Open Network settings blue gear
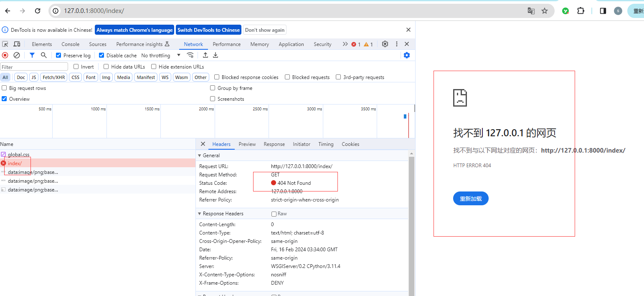Viewport: 644px width, 296px height. [407, 55]
